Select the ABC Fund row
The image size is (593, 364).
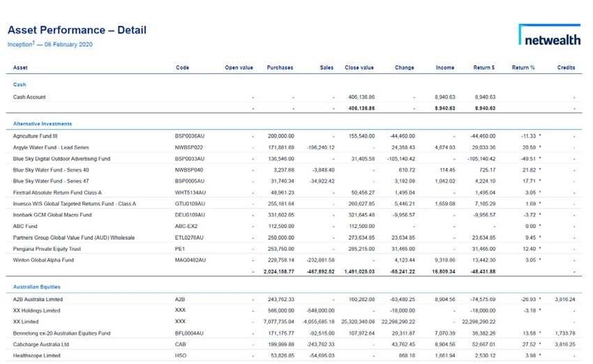pyautogui.click(x=294, y=226)
